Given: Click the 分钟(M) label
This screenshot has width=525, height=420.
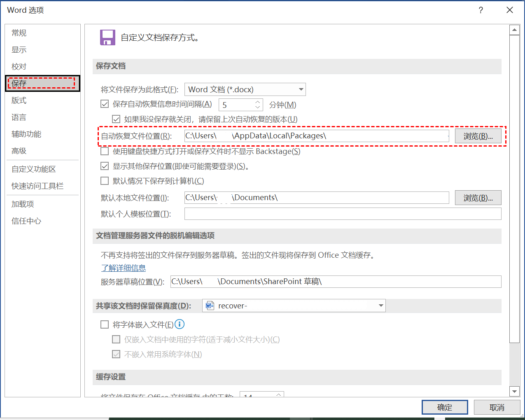Looking at the screenshot, I should click(x=283, y=105).
